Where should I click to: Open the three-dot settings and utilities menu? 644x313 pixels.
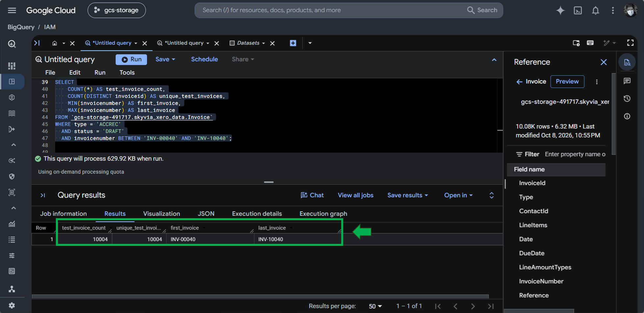(613, 10)
